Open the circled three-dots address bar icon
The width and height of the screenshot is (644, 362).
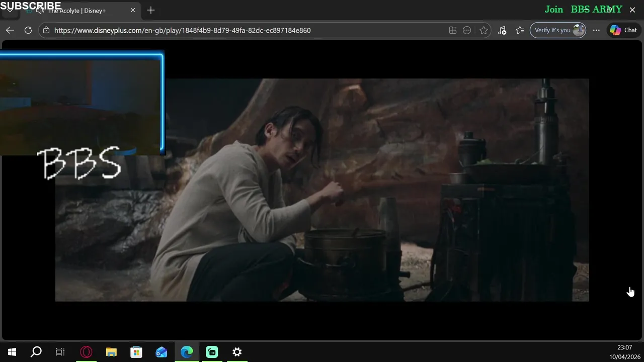[467, 30]
